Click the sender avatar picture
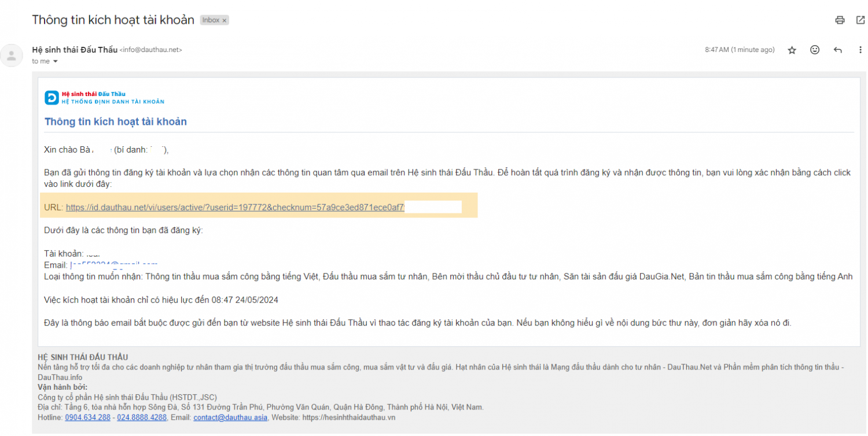868x436 pixels. point(11,56)
